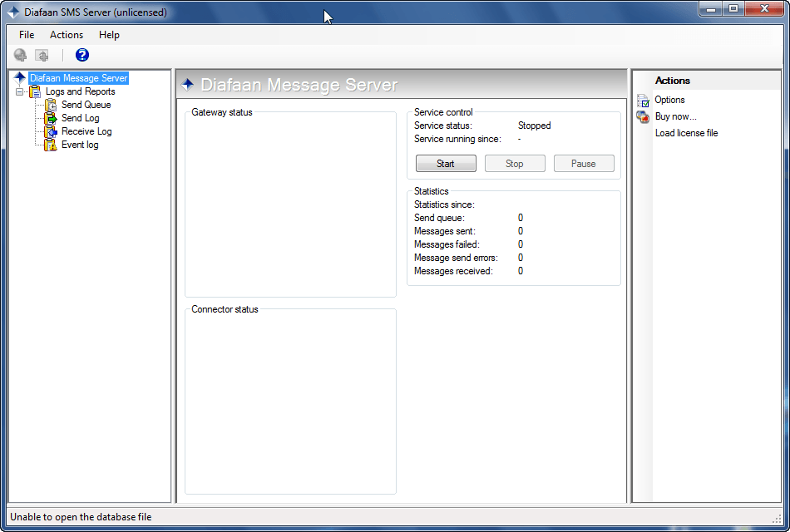790x532 pixels.
Task: Select the Logs and Reports folder icon
Action: [33, 91]
